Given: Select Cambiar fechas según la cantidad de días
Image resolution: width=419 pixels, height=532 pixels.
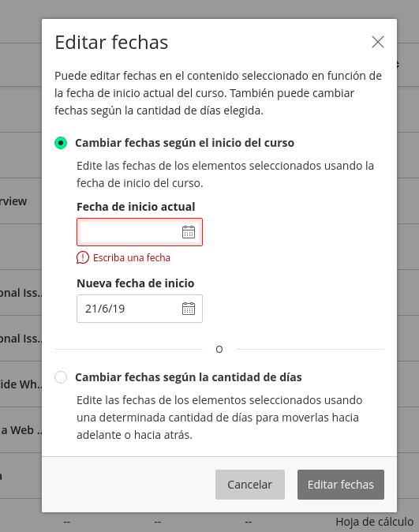Looking at the screenshot, I should coord(61,377).
